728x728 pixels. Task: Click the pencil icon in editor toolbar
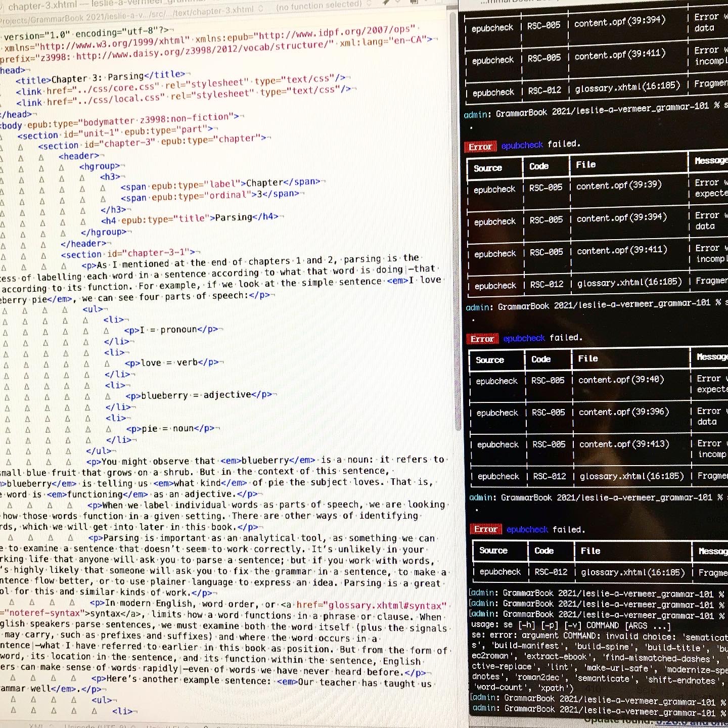point(387,3)
